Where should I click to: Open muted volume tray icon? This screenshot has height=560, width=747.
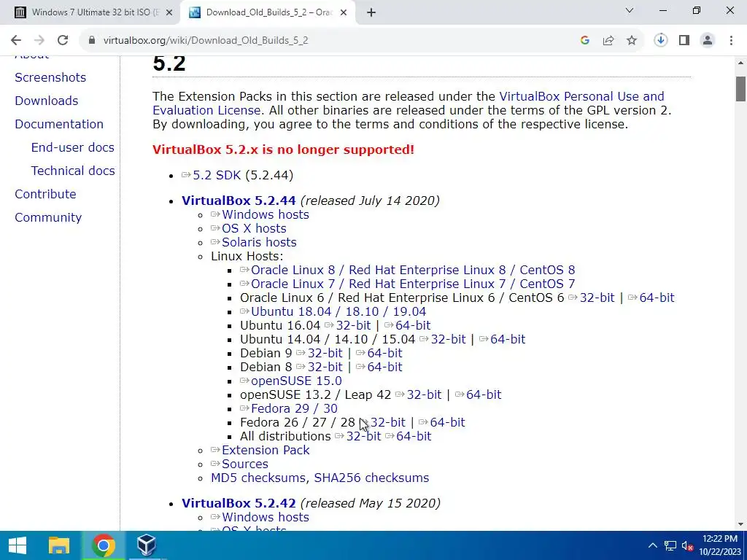687,545
